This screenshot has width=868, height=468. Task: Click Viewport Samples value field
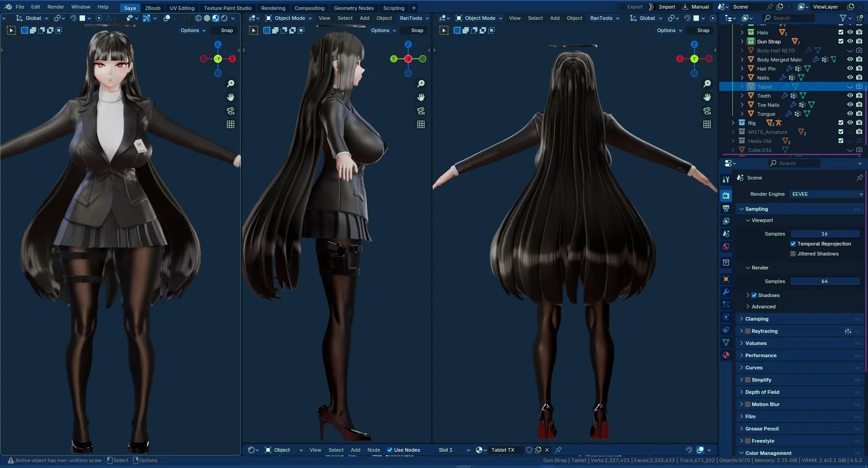[825, 234]
